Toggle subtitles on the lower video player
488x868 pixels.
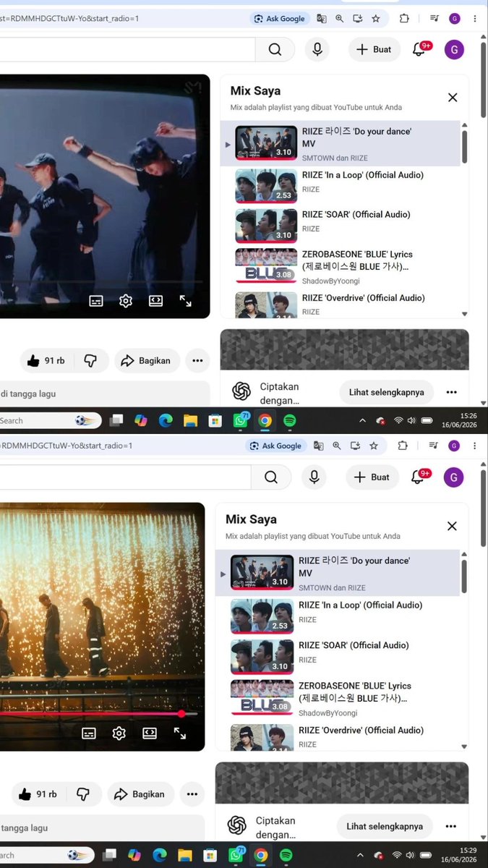(89, 733)
